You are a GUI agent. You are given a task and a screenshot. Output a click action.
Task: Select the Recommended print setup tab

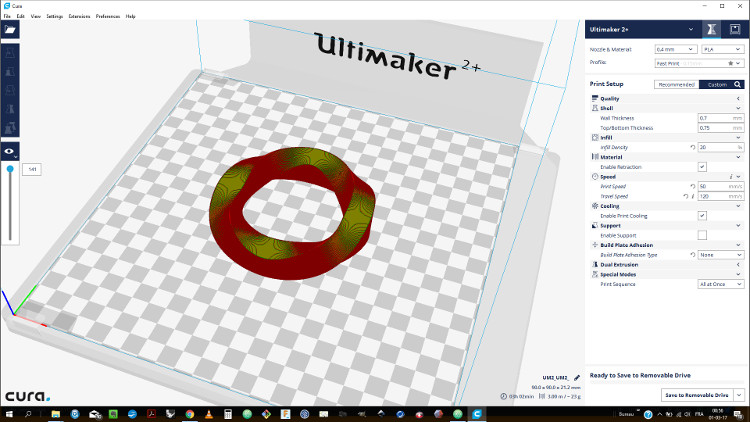676,84
